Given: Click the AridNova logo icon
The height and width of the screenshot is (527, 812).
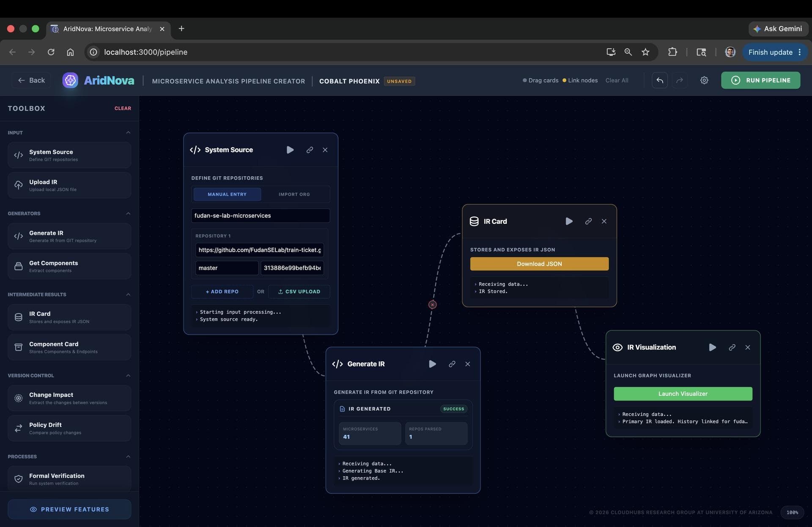Looking at the screenshot, I should (70, 80).
